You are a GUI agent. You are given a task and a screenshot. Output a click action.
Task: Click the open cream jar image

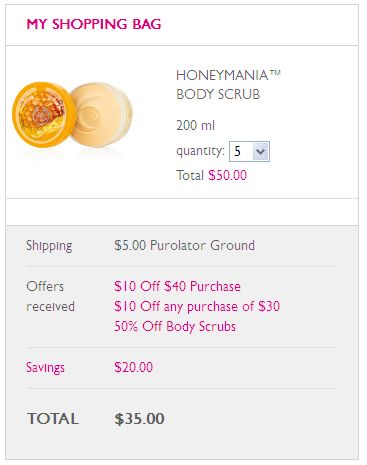(102, 115)
